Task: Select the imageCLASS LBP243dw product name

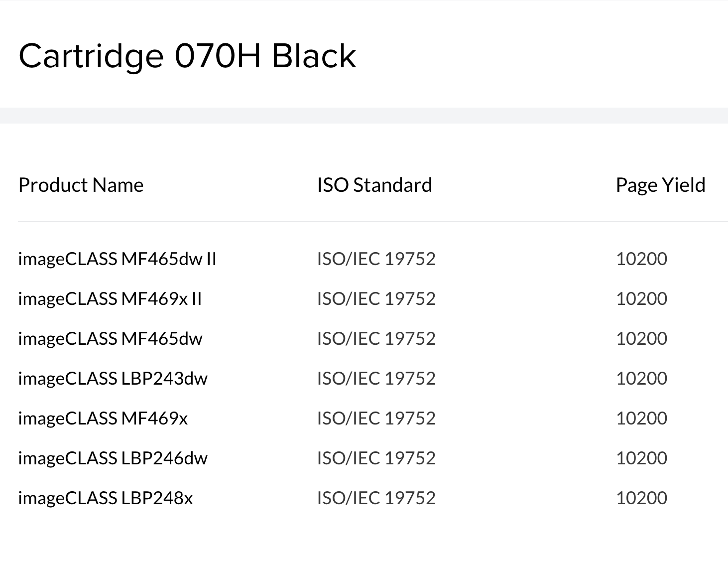Action: click(113, 378)
